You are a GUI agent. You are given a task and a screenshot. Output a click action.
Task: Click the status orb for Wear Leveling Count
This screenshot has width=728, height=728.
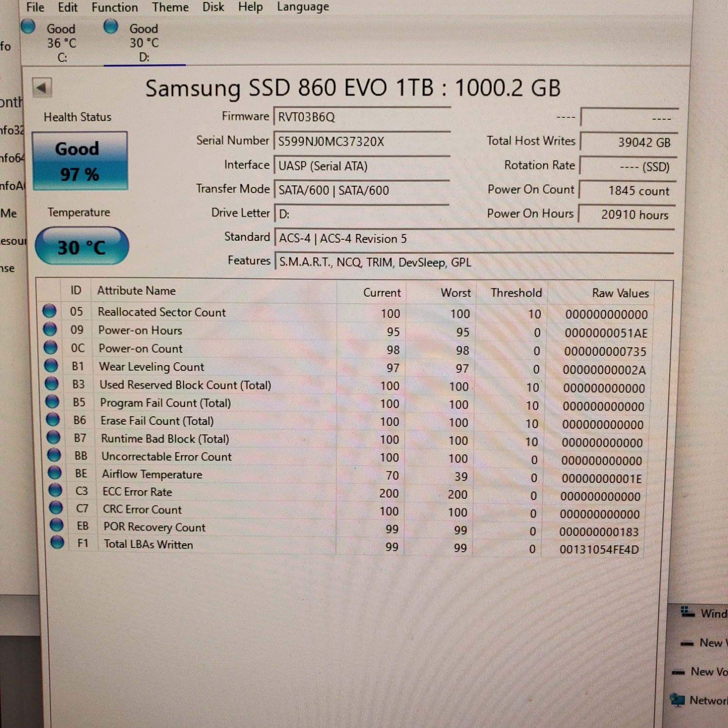click(51, 365)
